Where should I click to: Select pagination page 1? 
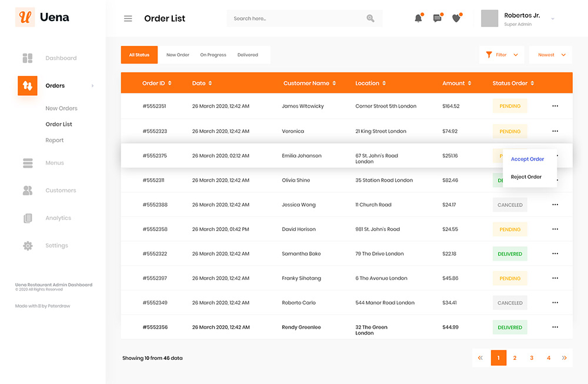(499, 358)
